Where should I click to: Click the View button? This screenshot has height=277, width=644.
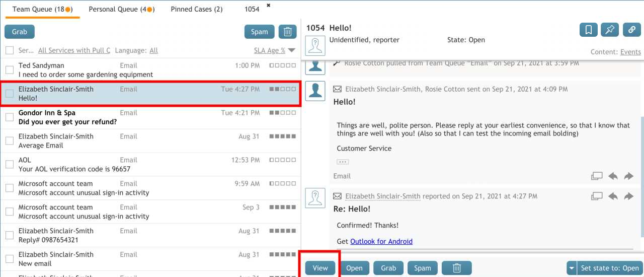[320, 268]
